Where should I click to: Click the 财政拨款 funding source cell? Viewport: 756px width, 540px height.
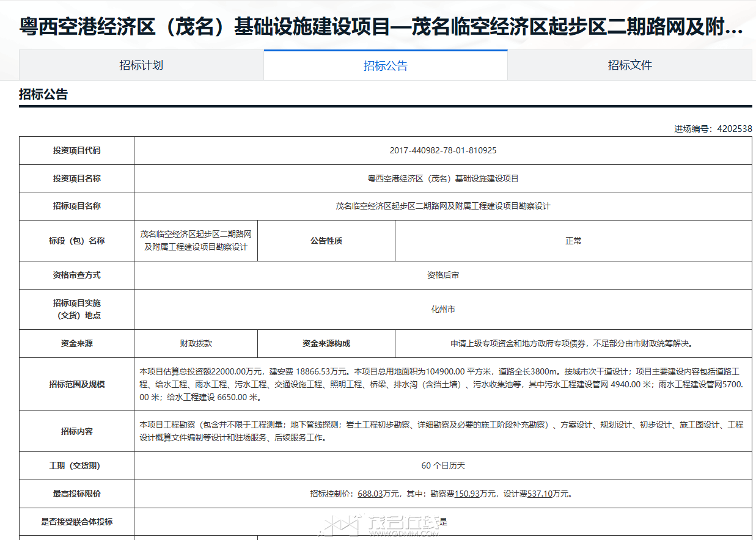coord(196,343)
